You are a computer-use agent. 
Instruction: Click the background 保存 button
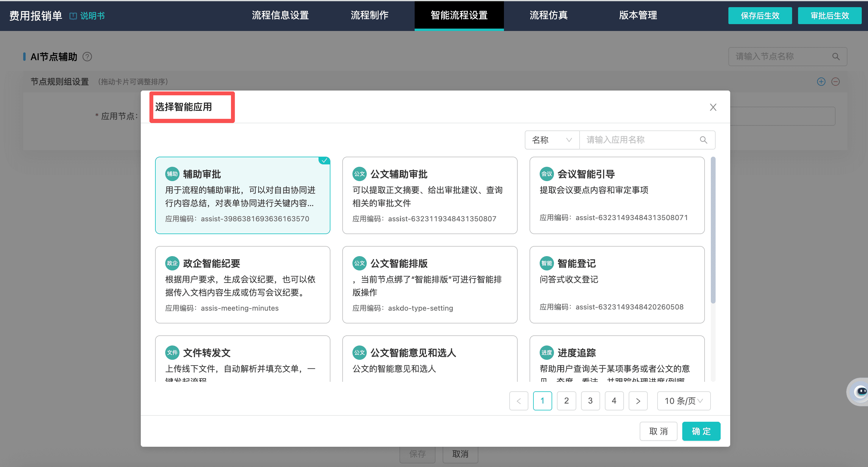point(418,454)
